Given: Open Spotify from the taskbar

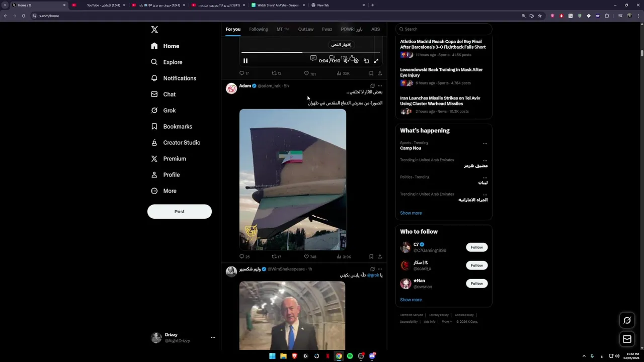Looking at the screenshot, I should (350, 356).
